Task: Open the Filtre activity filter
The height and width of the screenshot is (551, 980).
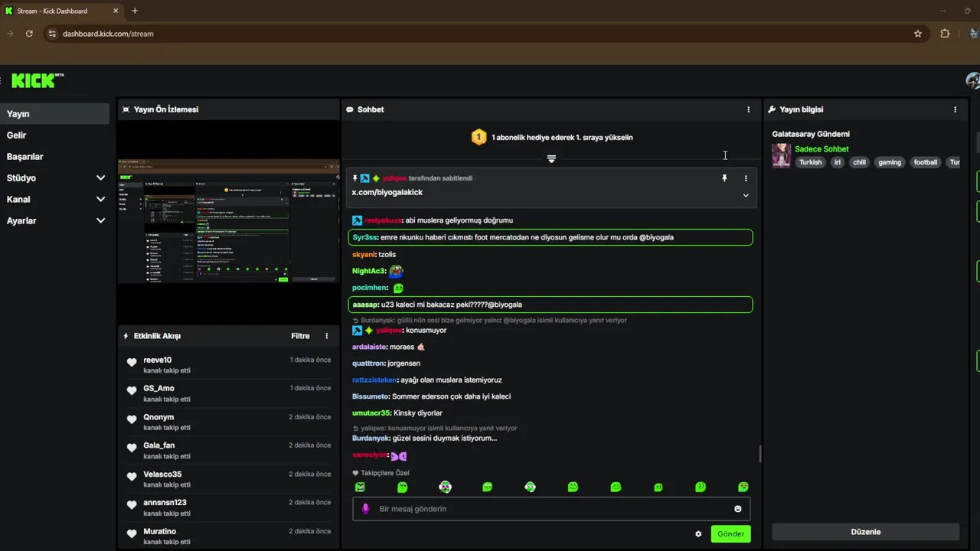Action: pyautogui.click(x=300, y=336)
